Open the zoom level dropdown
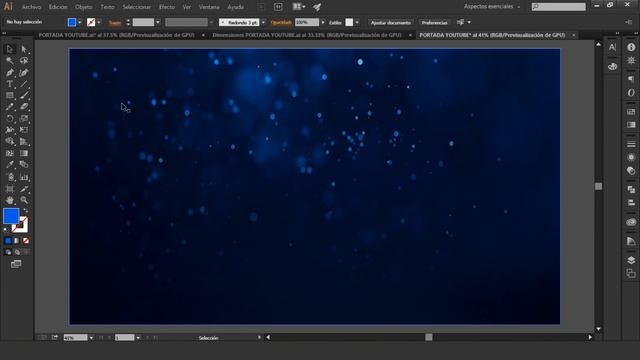 pos(91,338)
